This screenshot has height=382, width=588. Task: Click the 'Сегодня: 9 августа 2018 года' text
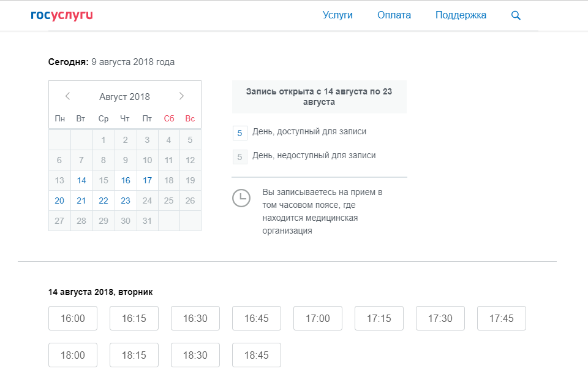tap(111, 62)
